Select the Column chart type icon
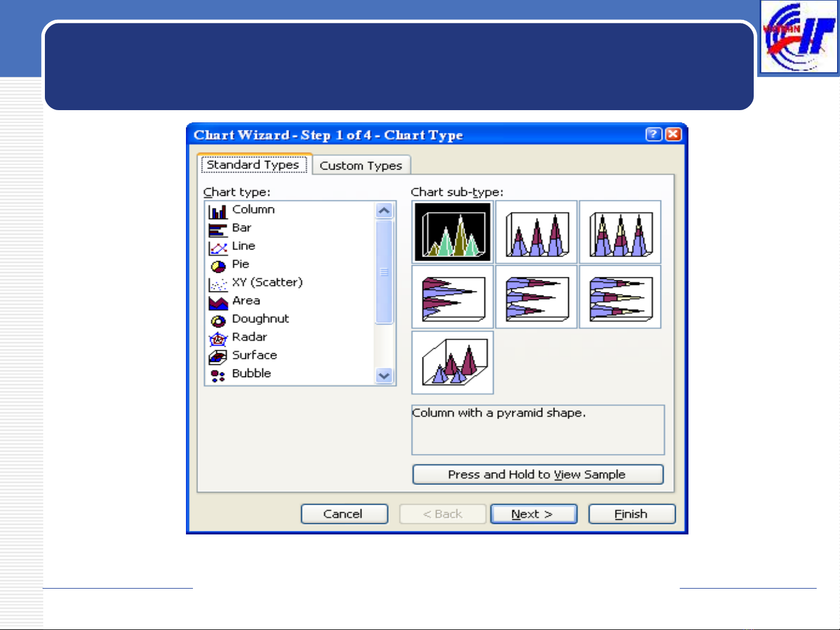The height and width of the screenshot is (630, 840). [x=218, y=211]
